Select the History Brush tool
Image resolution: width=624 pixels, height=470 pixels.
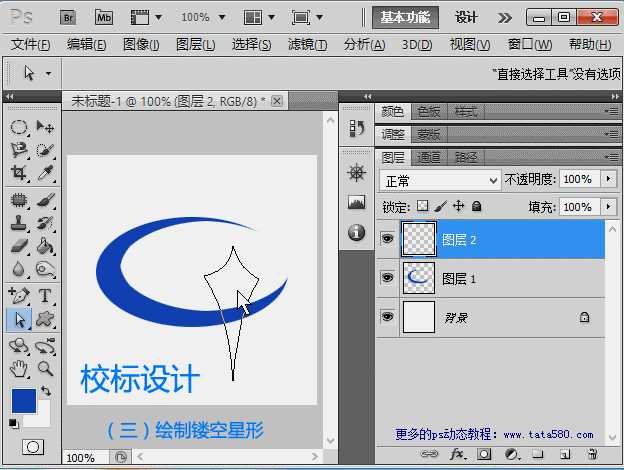click(x=45, y=223)
